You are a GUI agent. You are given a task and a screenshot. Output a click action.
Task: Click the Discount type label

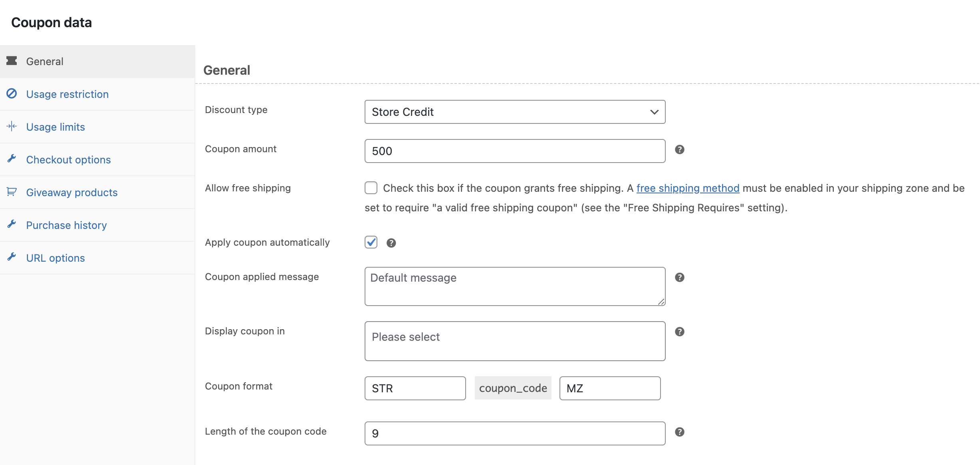[236, 110]
